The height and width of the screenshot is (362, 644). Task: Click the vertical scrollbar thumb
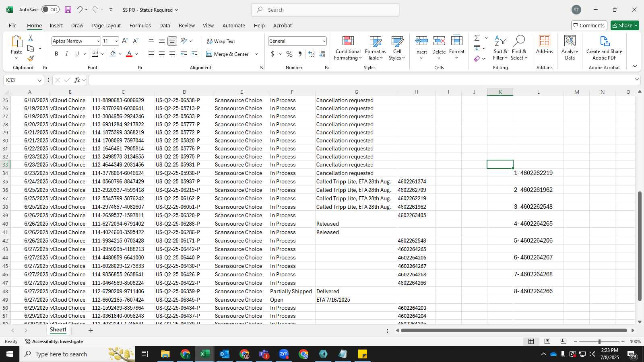point(640,246)
